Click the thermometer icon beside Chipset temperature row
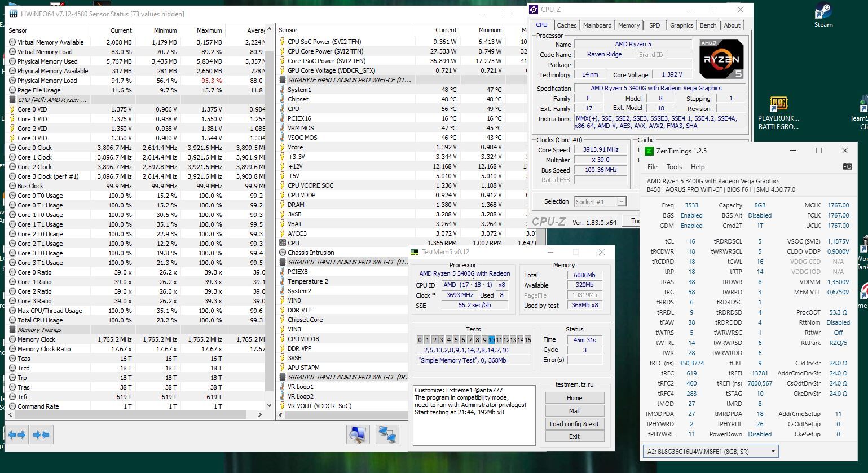The image size is (868, 473). tap(283, 99)
